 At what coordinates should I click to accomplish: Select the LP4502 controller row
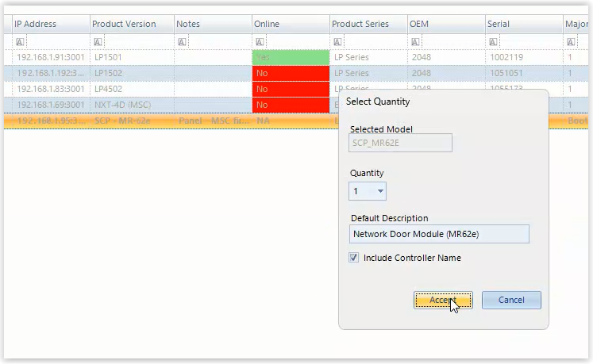pos(127,89)
